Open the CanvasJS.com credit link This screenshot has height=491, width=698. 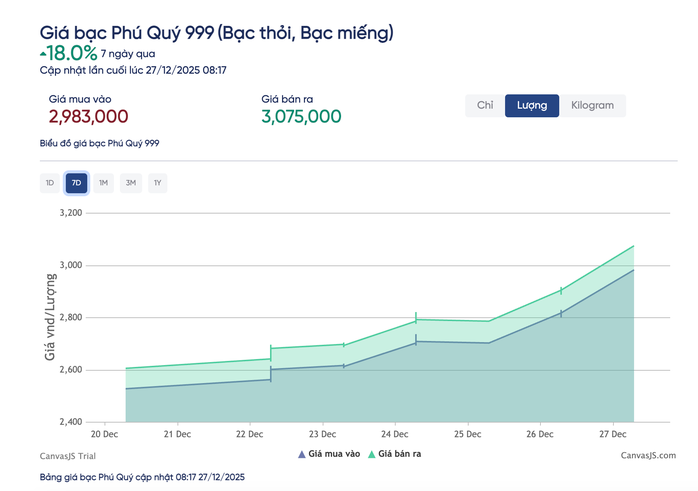(646, 455)
